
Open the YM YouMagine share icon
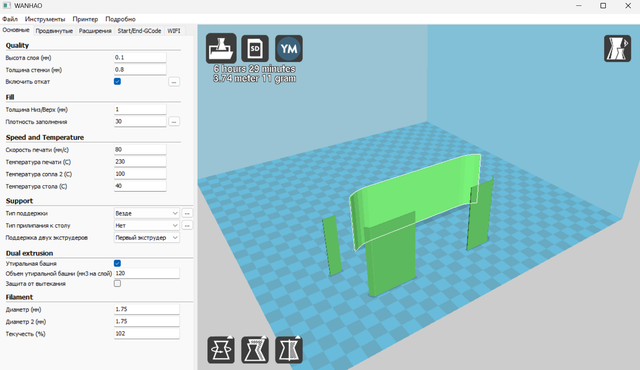[x=289, y=48]
